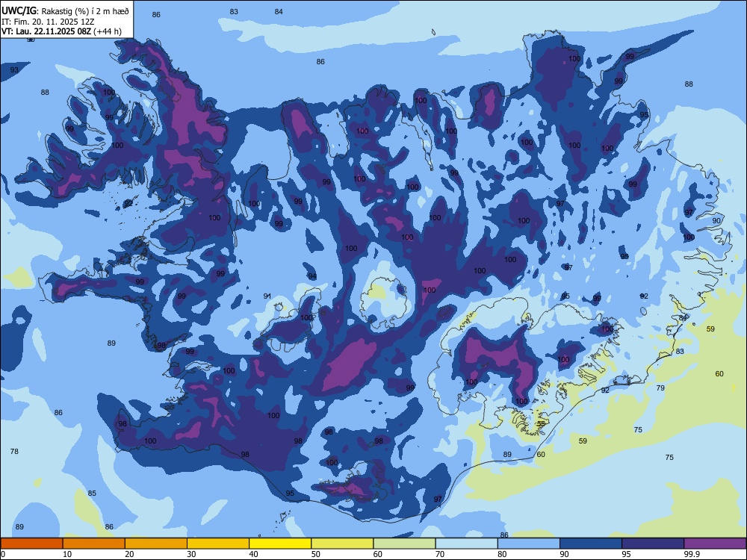Click the dark navy 95–99.9 legend swatch

click(x=653, y=544)
